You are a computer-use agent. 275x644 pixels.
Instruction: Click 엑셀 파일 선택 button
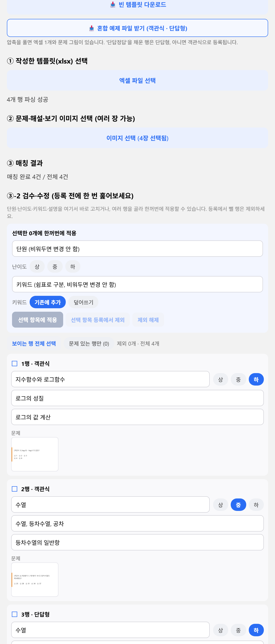click(x=137, y=80)
